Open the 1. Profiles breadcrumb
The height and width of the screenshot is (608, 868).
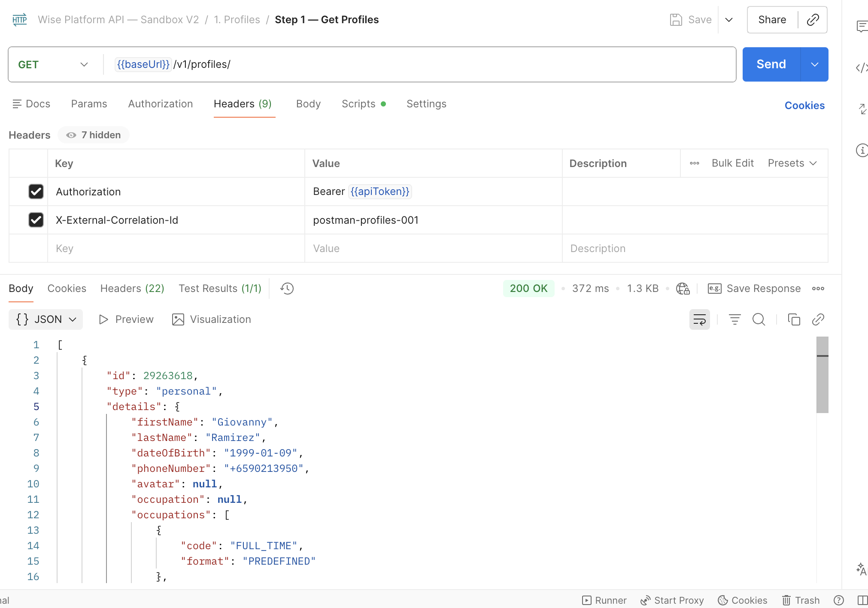pos(237,20)
